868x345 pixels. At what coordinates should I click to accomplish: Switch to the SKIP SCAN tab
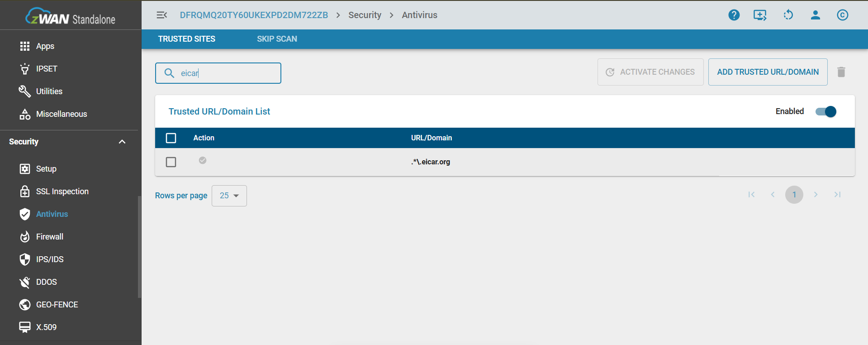pos(277,39)
